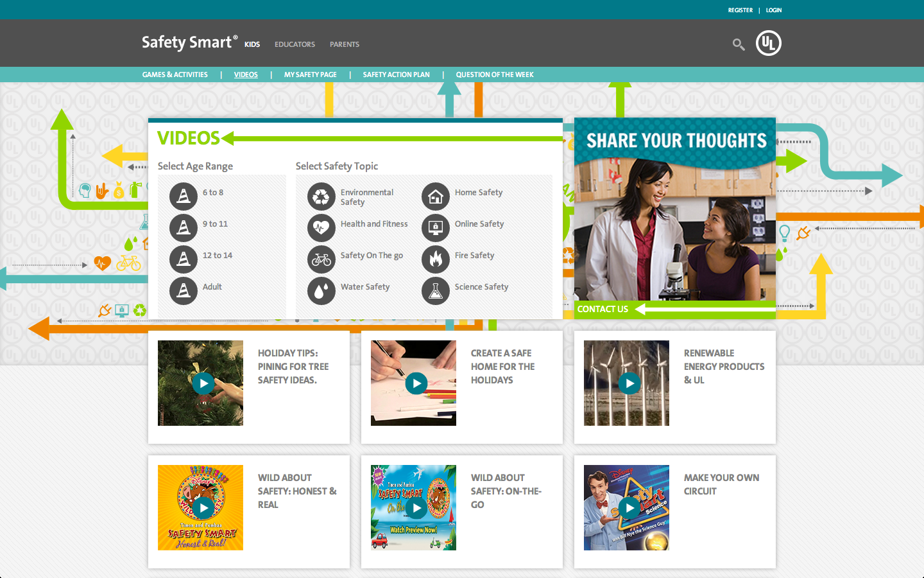Choose the Safety On The go bicycle icon

click(321, 259)
